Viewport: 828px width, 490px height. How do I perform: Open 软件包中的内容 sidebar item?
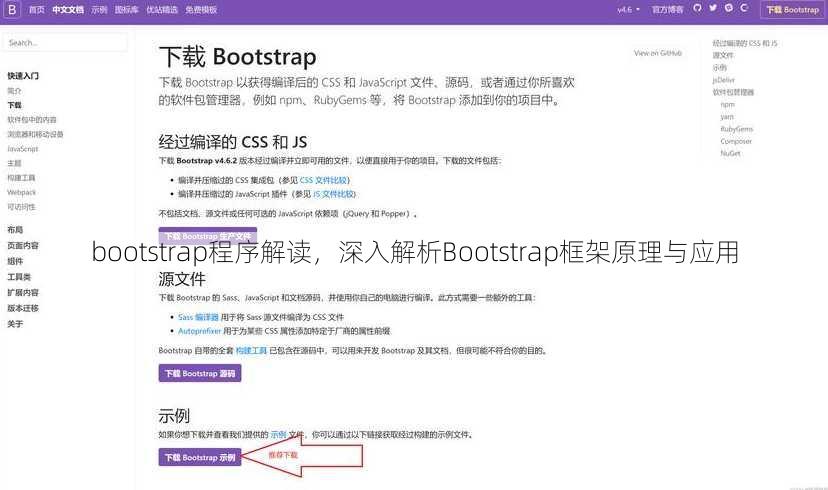coord(32,120)
